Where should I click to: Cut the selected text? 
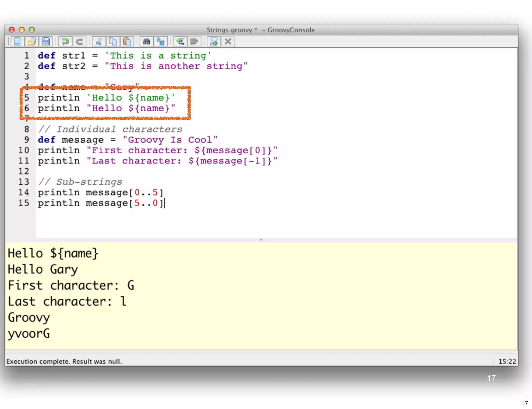(x=99, y=42)
